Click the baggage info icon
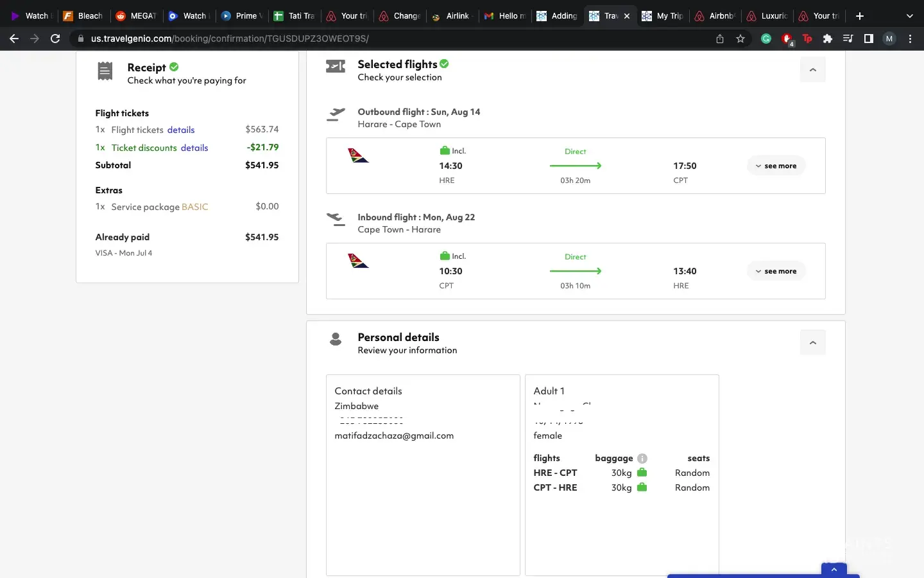Screen dimensions: 924x578 pos(642,459)
